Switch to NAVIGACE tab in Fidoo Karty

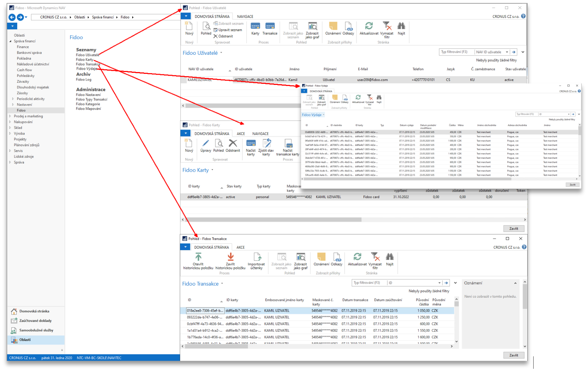(261, 134)
